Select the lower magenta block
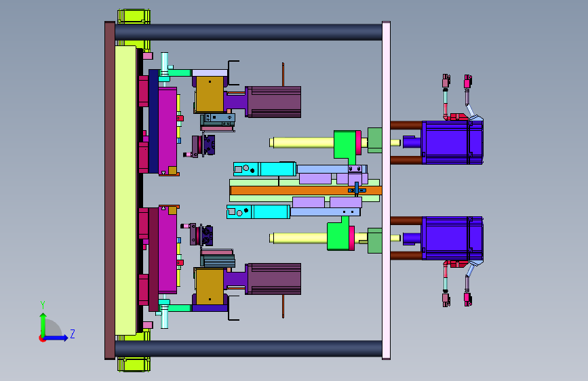Viewport: 588px width, 381px height. 168,251
